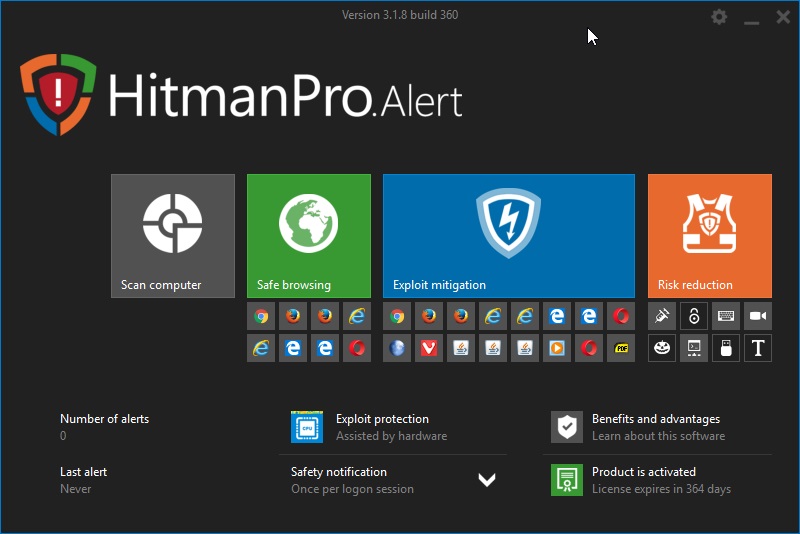Click Assisted by hardware text
This screenshot has height=534, width=800.
pos(391,436)
